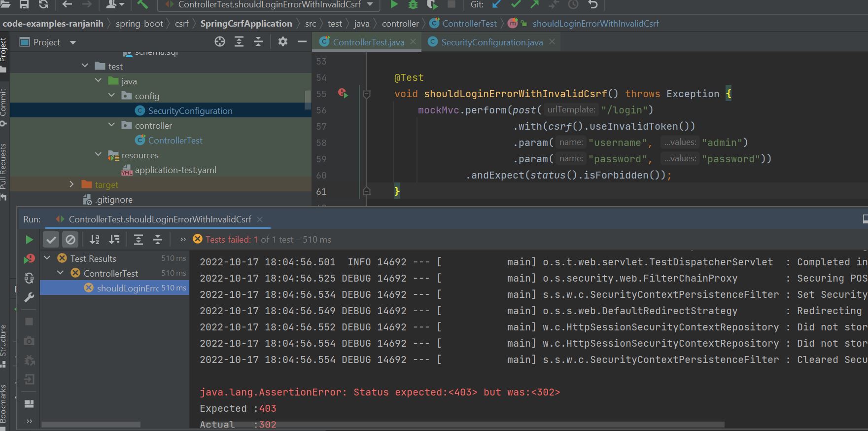
Task: Expand the target folder in the tree
Action: (71, 184)
